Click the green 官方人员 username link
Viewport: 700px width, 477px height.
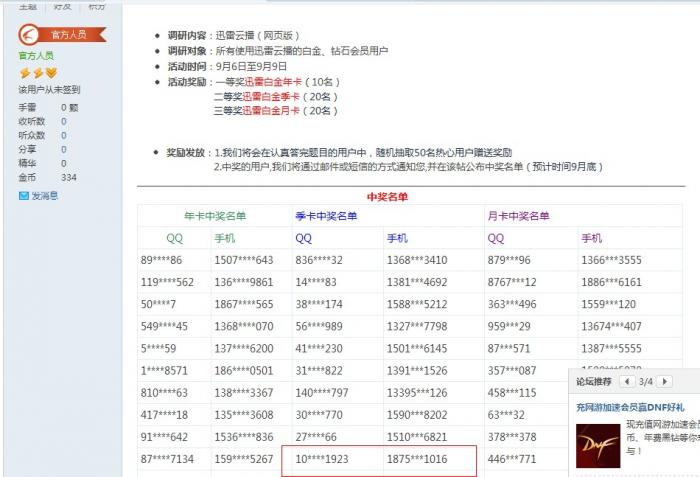pyautogui.click(x=36, y=55)
